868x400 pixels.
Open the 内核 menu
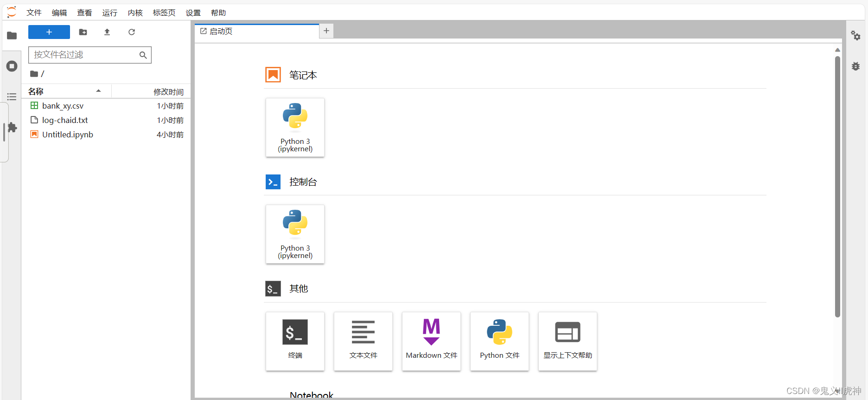click(x=135, y=13)
